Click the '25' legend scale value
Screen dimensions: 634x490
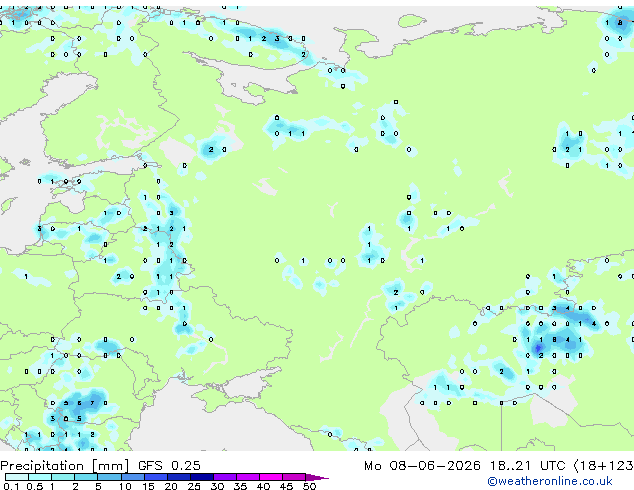[194, 486]
